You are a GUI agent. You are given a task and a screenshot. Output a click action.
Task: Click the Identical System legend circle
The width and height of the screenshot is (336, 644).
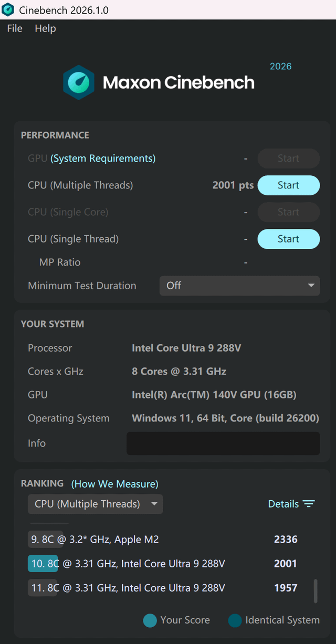click(235, 620)
